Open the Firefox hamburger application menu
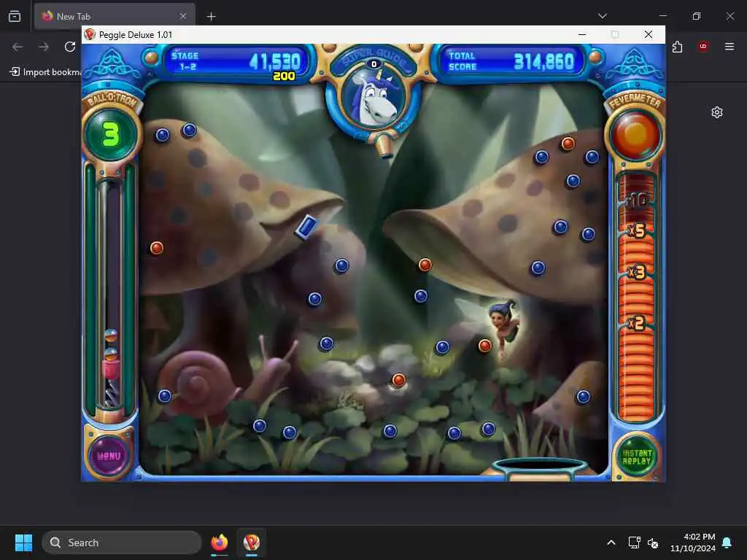 tap(729, 47)
